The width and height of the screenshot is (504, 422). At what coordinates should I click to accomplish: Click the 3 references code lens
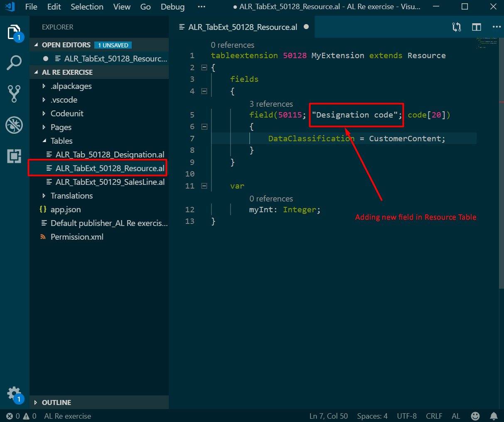[x=271, y=104]
